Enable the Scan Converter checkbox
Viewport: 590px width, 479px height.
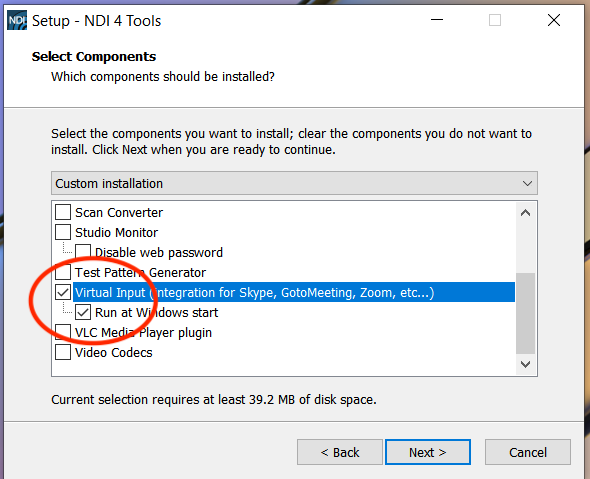click(x=63, y=212)
